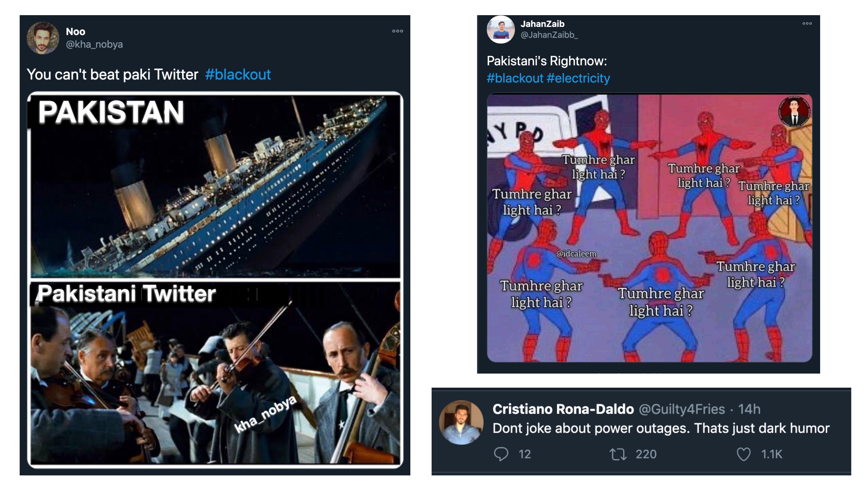The width and height of the screenshot is (868, 498).
Task: Expand the more options on JahanZaib's tweet
Action: pos(807,24)
